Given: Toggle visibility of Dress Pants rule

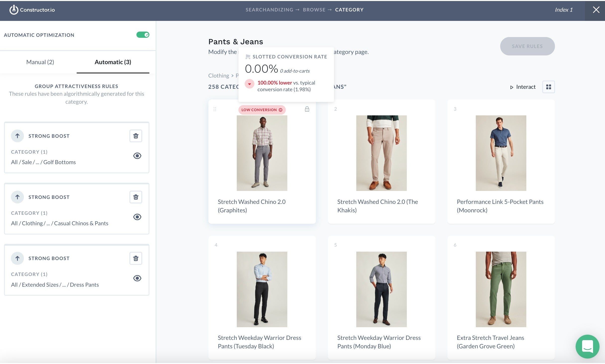Looking at the screenshot, I should 137,278.
